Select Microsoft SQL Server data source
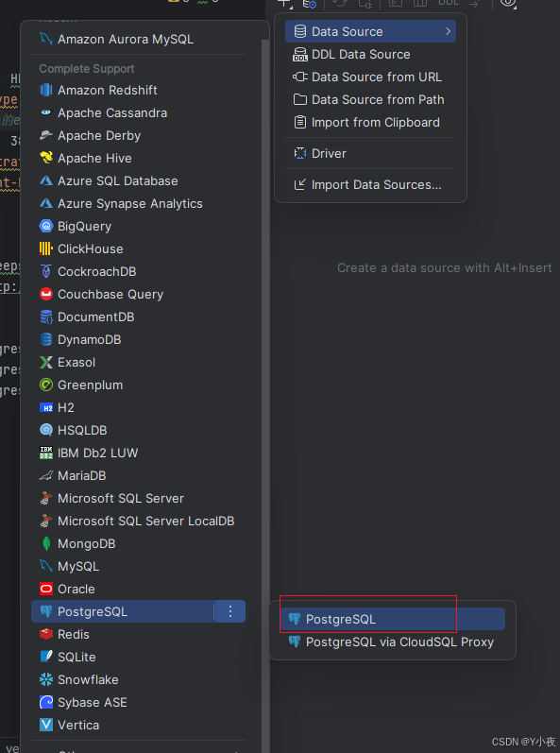Screen dimensions: 560x753 (138, 499)
